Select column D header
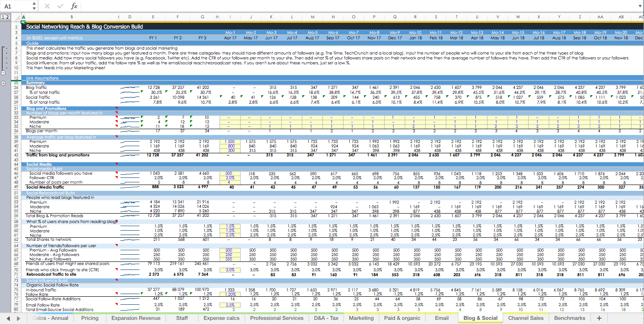 [x=130, y=17]
